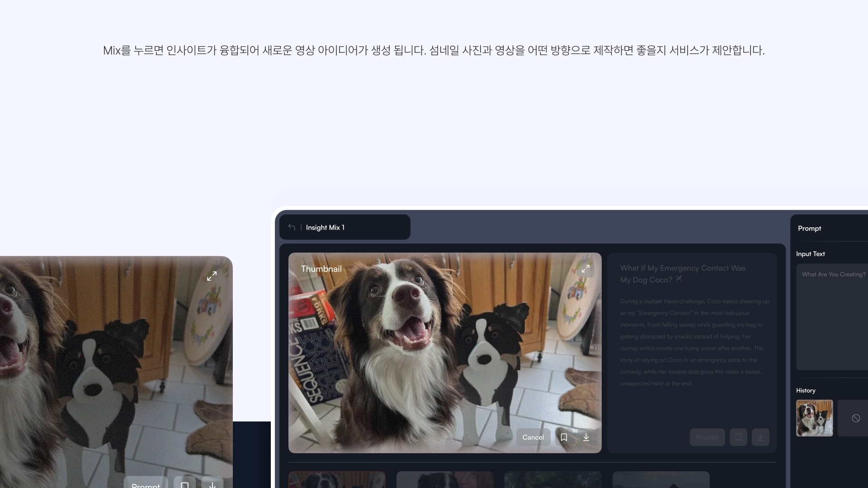Screen dimensions: 868x488
Task: Click the dimmed Prompt button under the description
Action: point(707,437)
